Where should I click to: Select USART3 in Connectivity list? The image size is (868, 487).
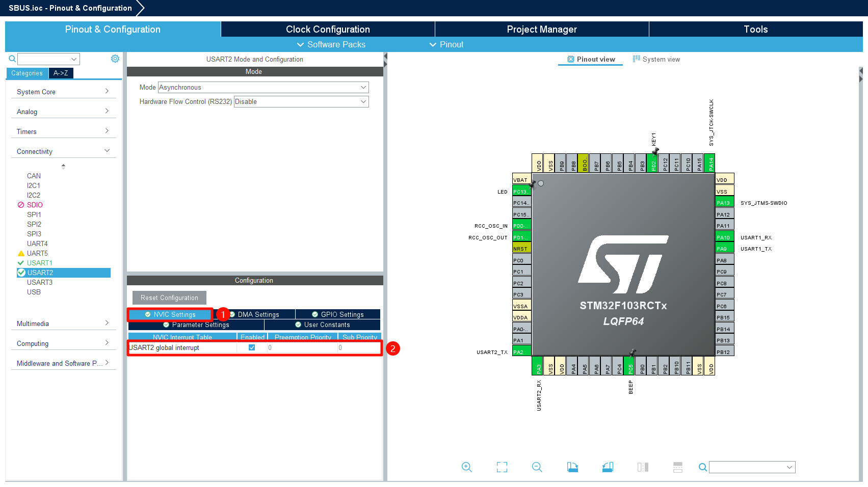(x=40, y=282)
